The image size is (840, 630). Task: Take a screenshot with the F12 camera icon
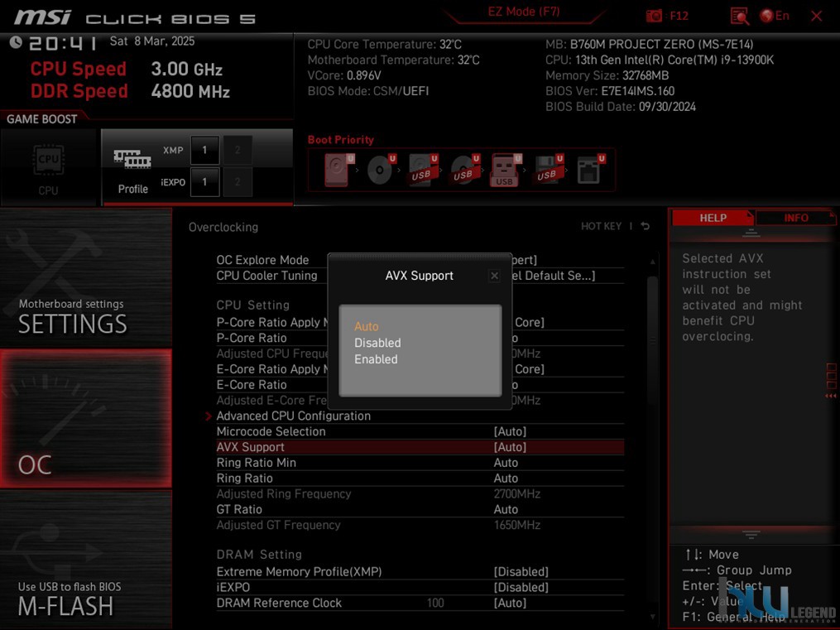tap(654, 16)
